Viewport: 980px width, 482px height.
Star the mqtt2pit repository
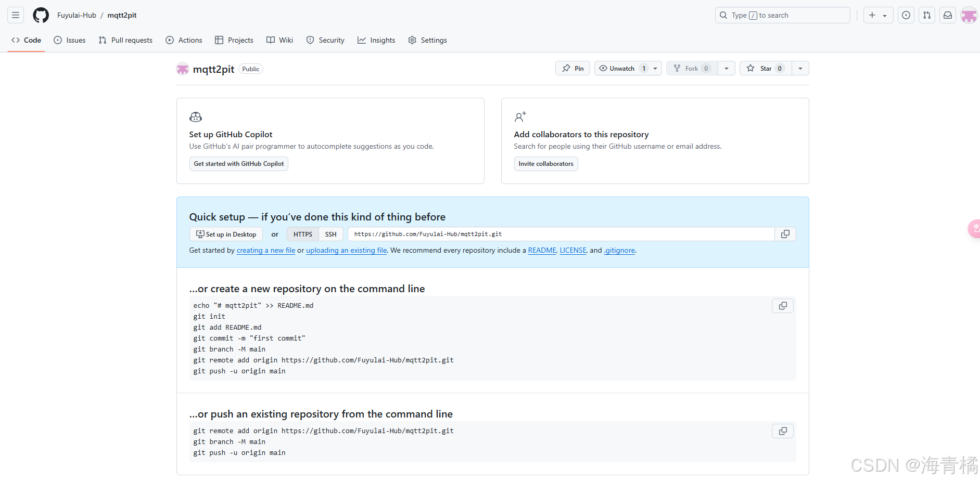(766, 68)
